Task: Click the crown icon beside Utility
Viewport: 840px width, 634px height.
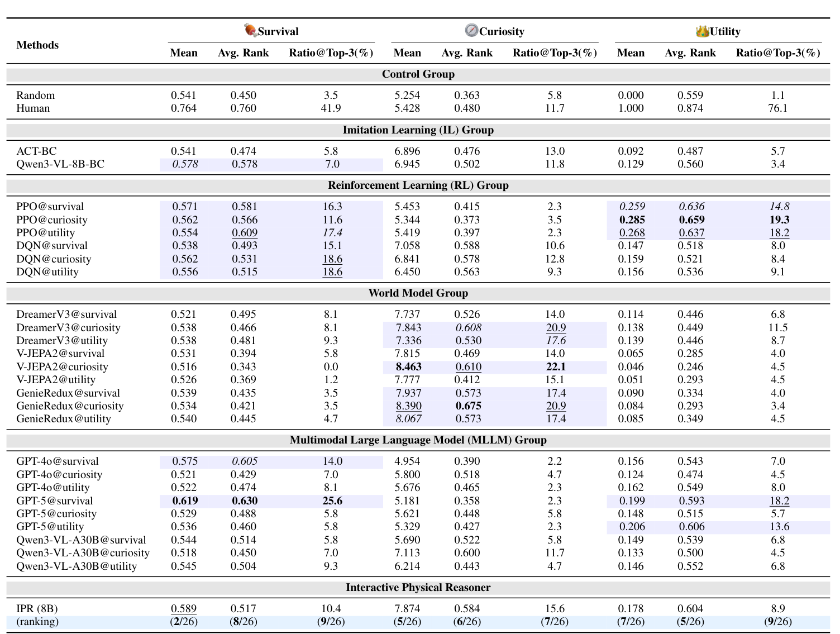Action: (702, 31)
